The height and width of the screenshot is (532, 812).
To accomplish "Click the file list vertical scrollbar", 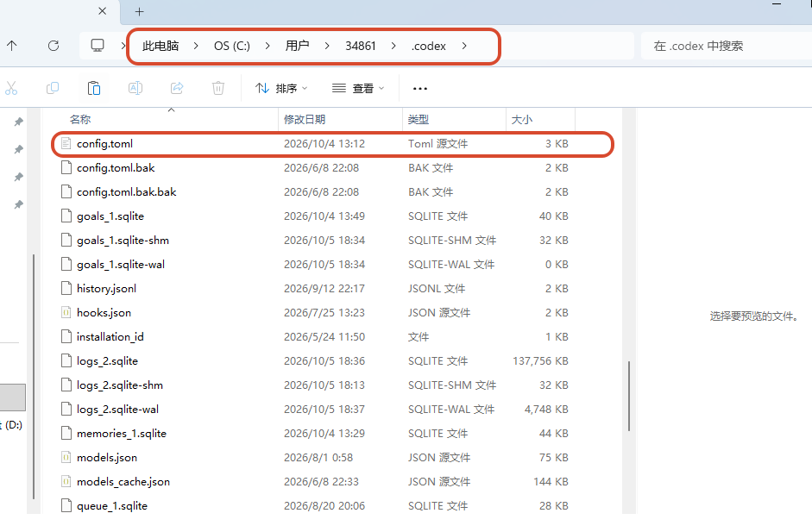I will (x=629, y=396).
